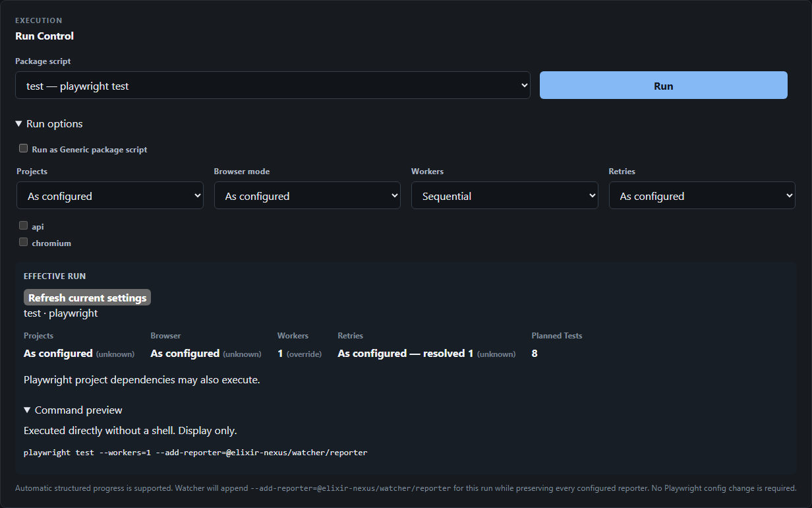The image size is (812, 508).
Task: Click the playwright test command text
Action: pyautogui.click(x=195, y=453)
